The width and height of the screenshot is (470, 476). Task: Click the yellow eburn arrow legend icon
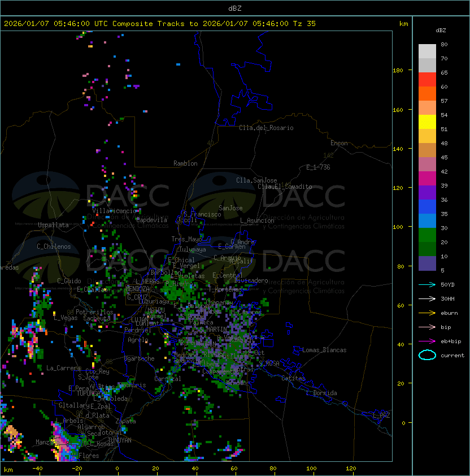pyautogui.click(x=427, y=313)
